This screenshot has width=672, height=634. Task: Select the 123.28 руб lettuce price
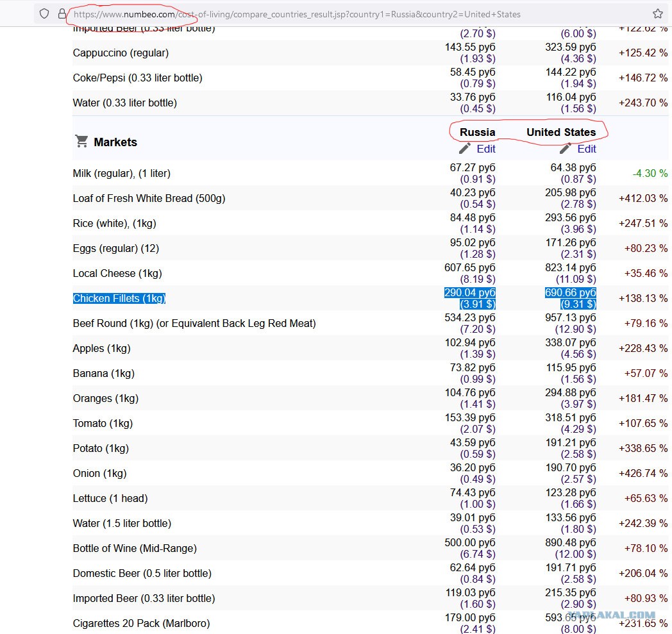point(571,492)
